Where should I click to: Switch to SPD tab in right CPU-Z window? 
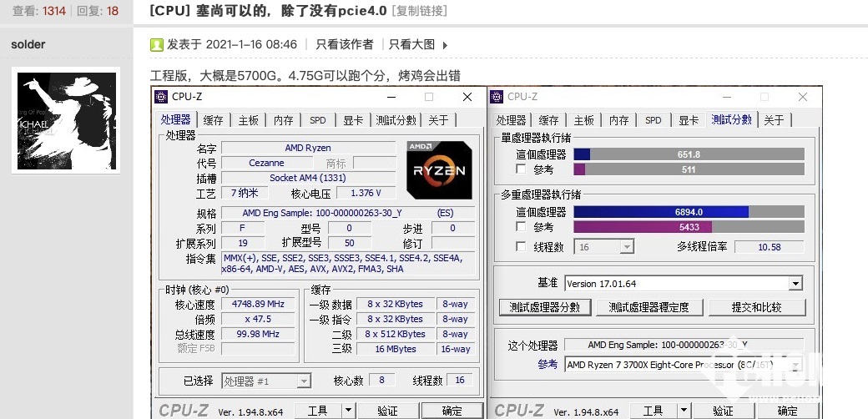(x=654, y=120)
